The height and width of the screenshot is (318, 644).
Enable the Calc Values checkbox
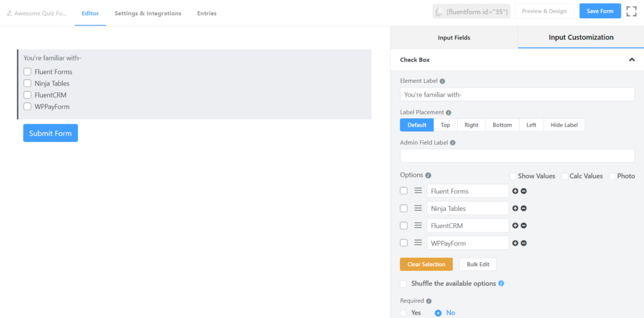click(565, 176)
